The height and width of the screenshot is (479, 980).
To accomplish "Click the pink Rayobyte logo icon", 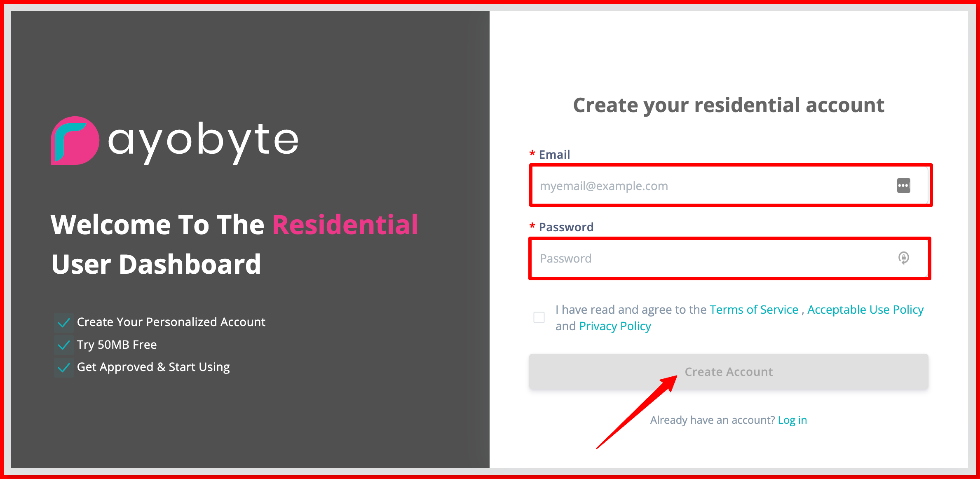I will [x=75, y=141].
